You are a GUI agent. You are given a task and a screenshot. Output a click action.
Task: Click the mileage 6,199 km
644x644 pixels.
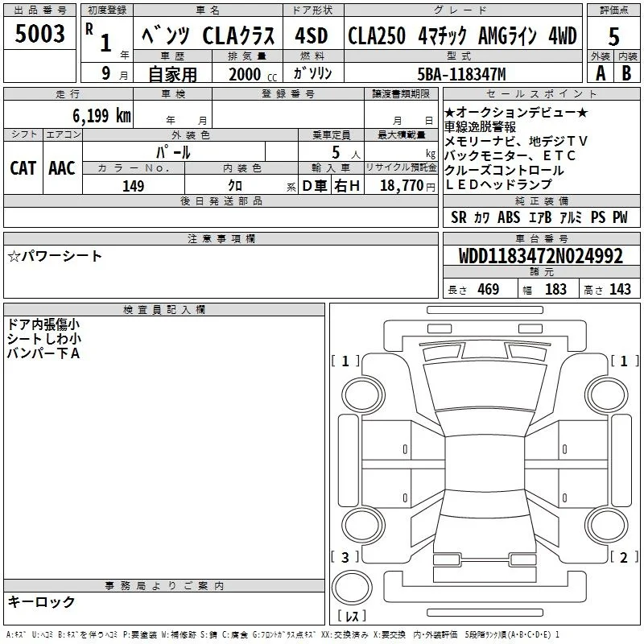(101, 116)
